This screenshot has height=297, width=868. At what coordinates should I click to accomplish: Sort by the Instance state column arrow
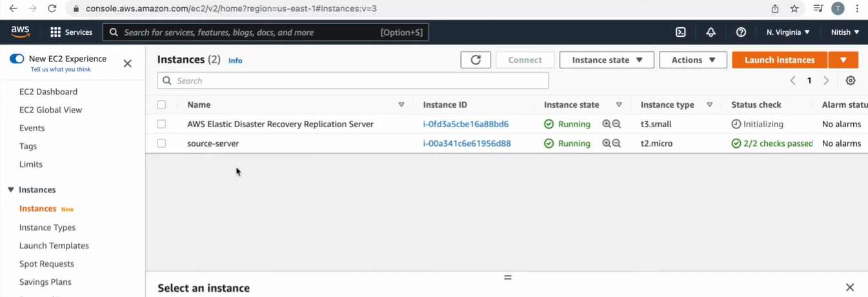619,105
